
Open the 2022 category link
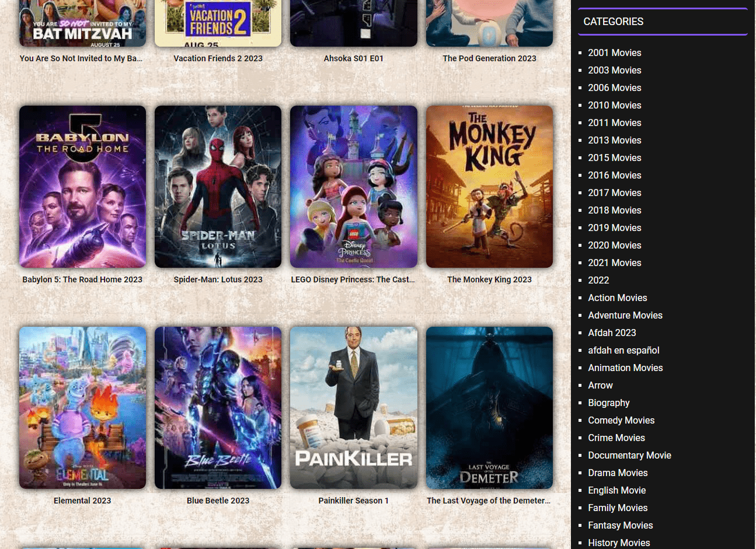tap(598, 280)
